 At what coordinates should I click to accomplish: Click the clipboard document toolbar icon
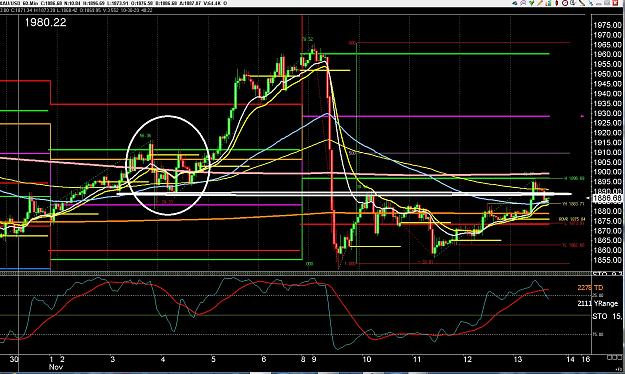[x=573, y=3]
